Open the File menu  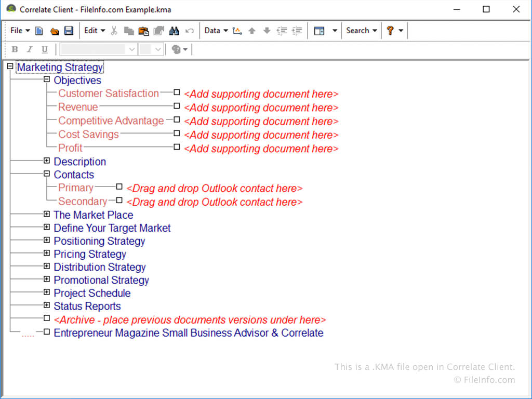[x=20, y=31]
